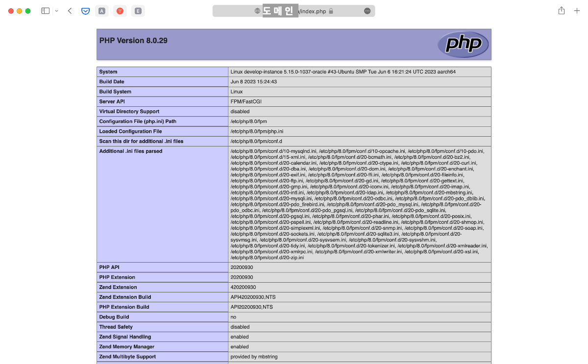The height and width of the screenshot is (364, 588).
Task: Click the "Jun 8 2023 15:24:43" value
Action: (254, 82)
